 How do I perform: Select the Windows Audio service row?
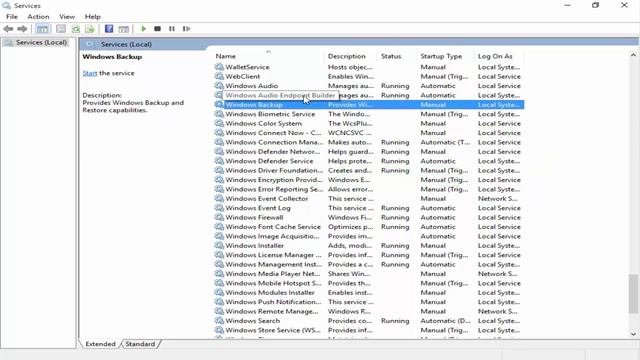click(369, 86)
